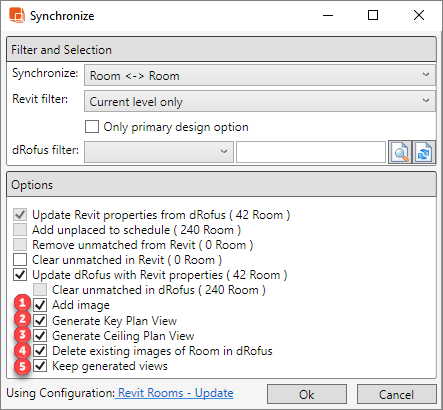443x410 pixels.
Task: Toggle the Add image checkbox
Action: point(40,305)
